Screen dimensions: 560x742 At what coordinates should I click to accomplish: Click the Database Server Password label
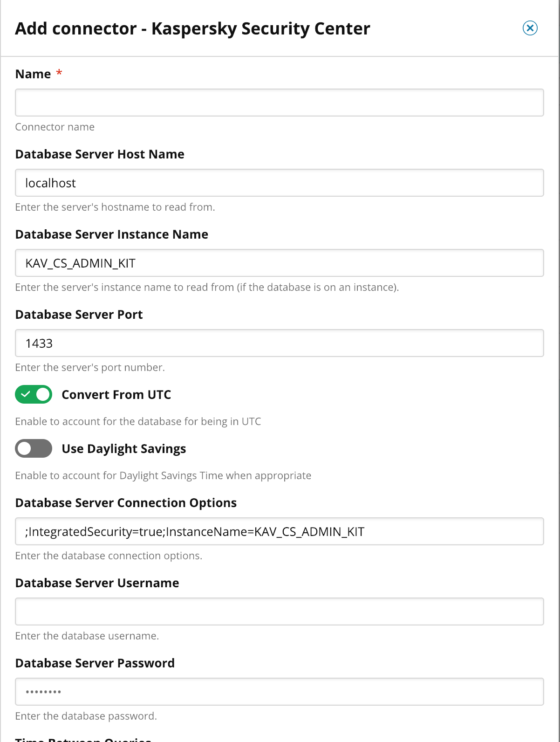click(95, 663)
